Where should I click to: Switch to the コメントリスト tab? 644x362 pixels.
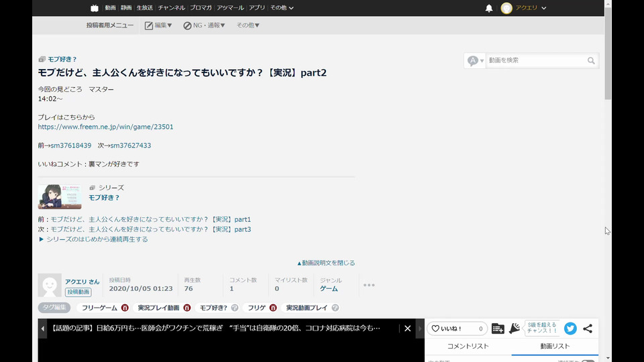pos(468,347)
